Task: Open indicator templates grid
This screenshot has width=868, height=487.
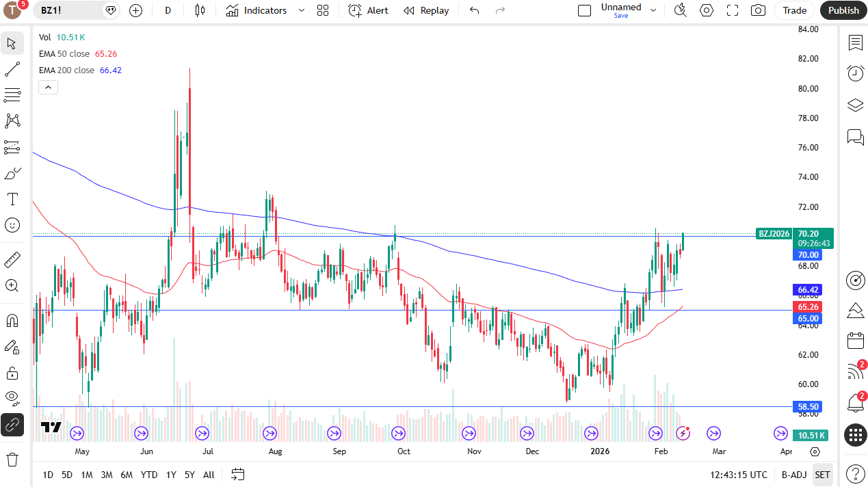Action: (x=323, y=10)
